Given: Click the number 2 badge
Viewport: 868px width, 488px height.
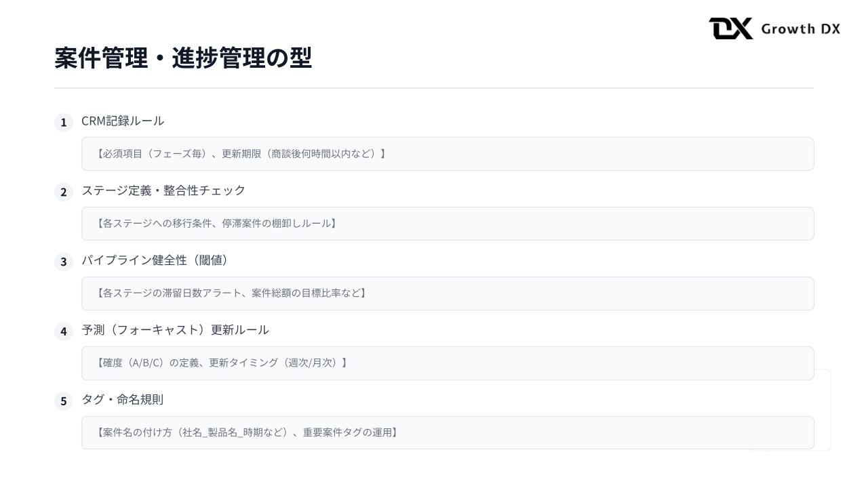Looking at the screenshot, I should [64, 192].
